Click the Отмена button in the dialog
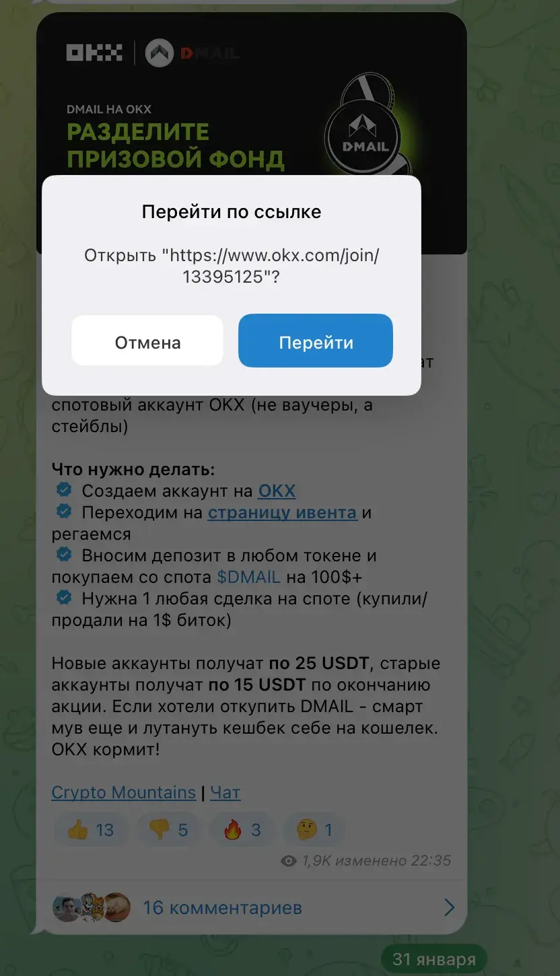The image size is (560, 976). coord(147,341)
